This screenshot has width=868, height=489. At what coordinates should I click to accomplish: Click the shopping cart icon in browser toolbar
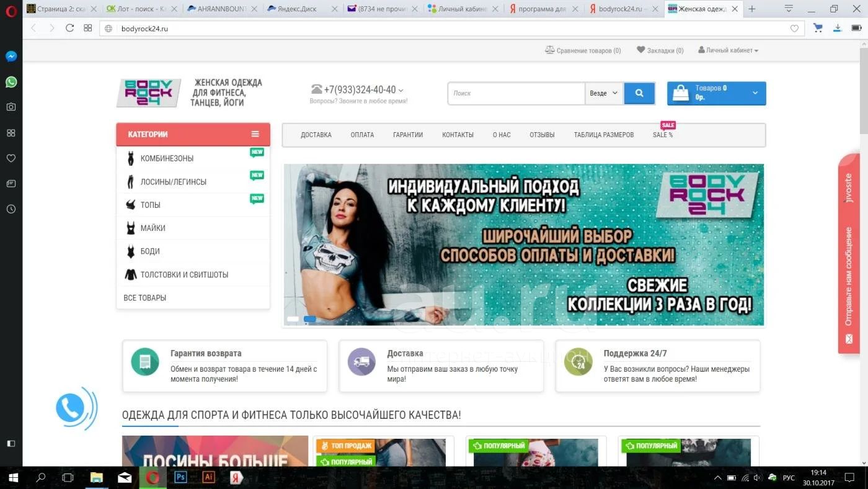(818, 28)
